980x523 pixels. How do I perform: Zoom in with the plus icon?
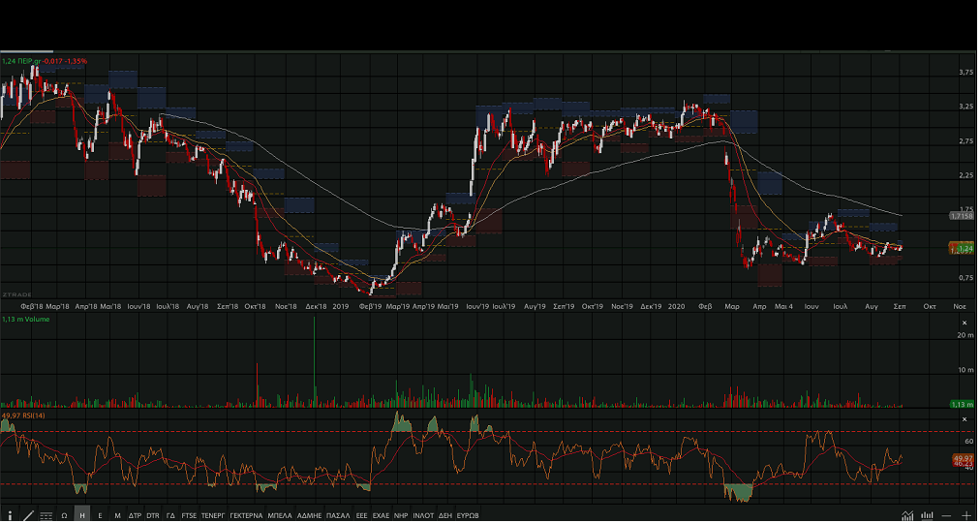point(965,515)
